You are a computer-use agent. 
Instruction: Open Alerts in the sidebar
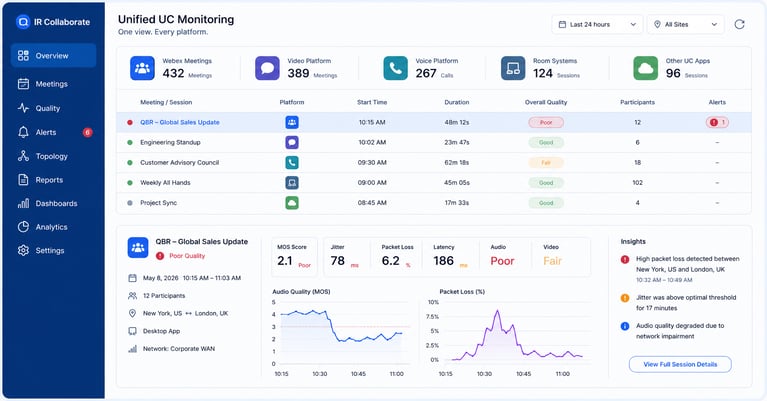pos(53,132)
